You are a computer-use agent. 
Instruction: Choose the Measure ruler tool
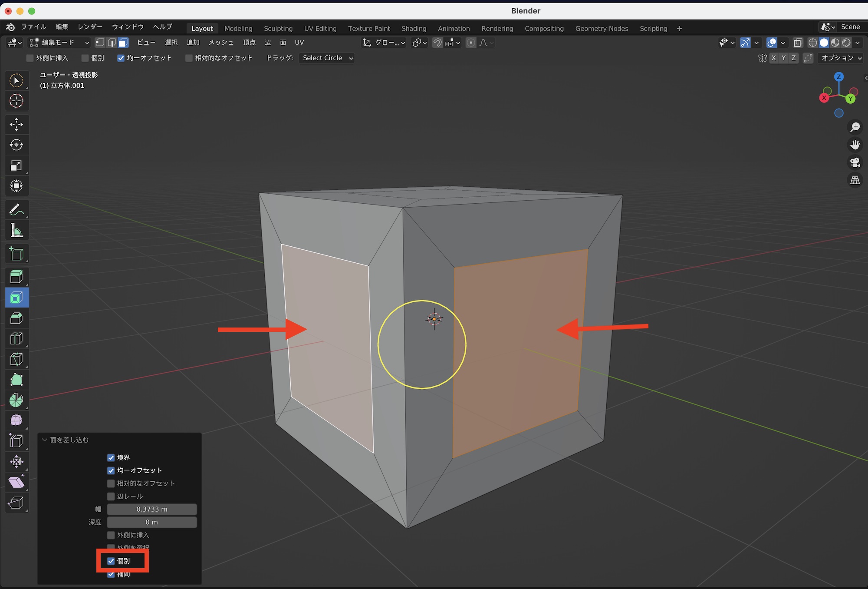click(x=16, y=231)
